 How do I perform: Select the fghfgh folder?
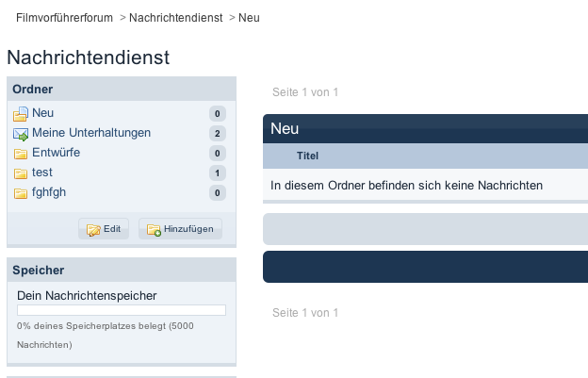point(49,192)
